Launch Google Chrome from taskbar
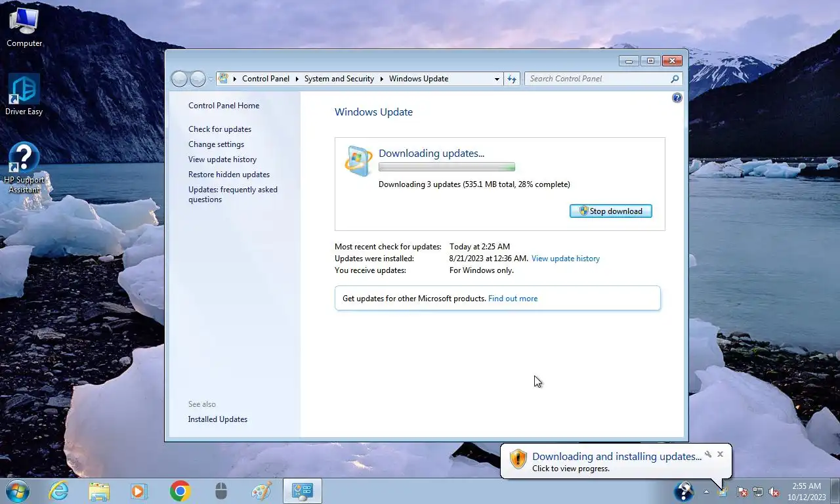Image resolution: width=840 pixels, height=504 pixels. [180, 491]
